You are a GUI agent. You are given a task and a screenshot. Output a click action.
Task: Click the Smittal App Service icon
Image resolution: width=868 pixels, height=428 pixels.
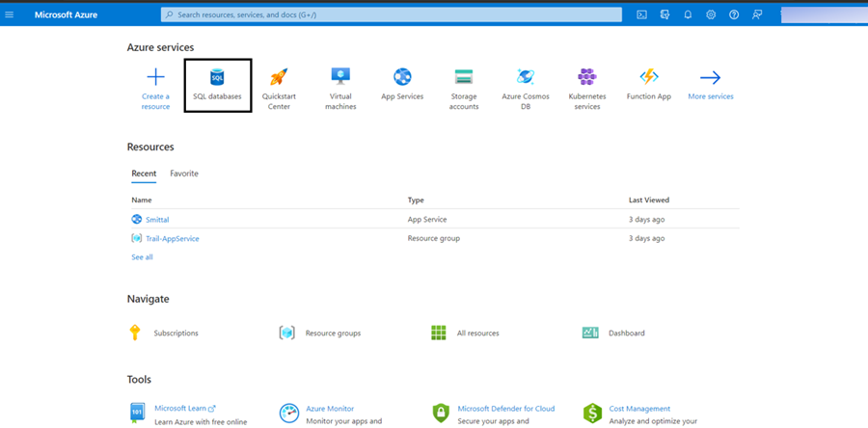coord(137,219)
